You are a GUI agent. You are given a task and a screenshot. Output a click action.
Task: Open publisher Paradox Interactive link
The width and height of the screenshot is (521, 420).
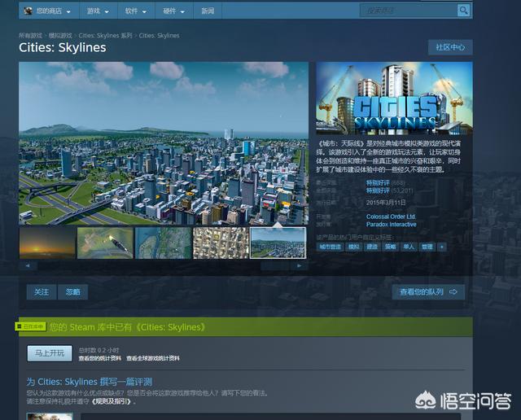tap(391, 225)
